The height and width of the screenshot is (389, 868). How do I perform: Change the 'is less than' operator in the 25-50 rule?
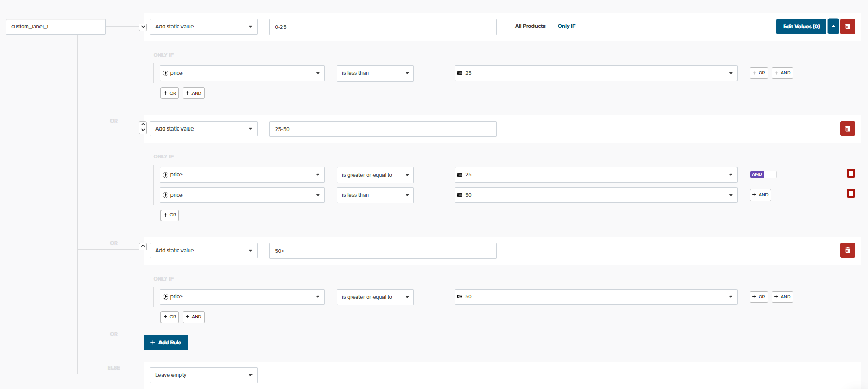point(375,195)
